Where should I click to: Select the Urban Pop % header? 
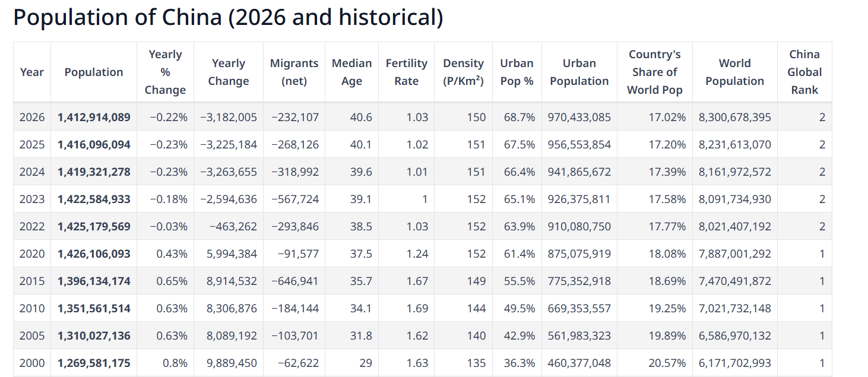(x=517, y=72)
